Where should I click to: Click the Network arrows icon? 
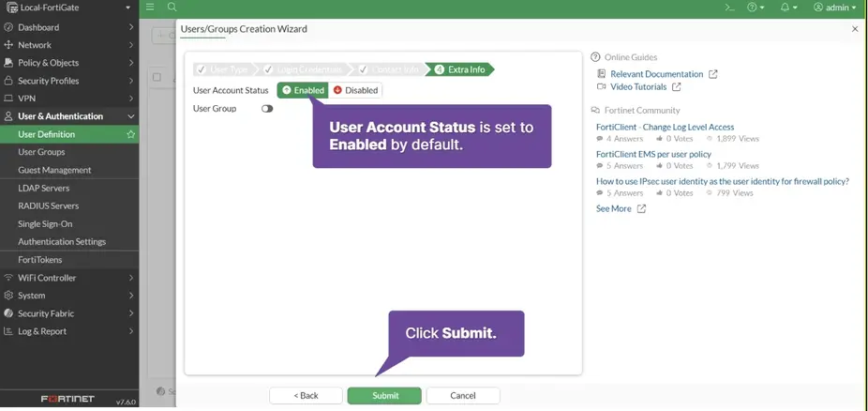[x=8, y=45]
